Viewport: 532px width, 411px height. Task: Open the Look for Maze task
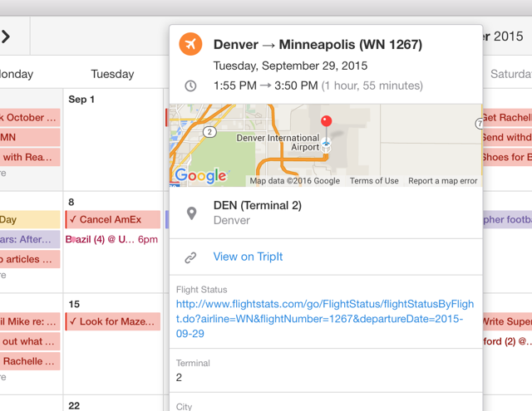(x=112, y=321)
